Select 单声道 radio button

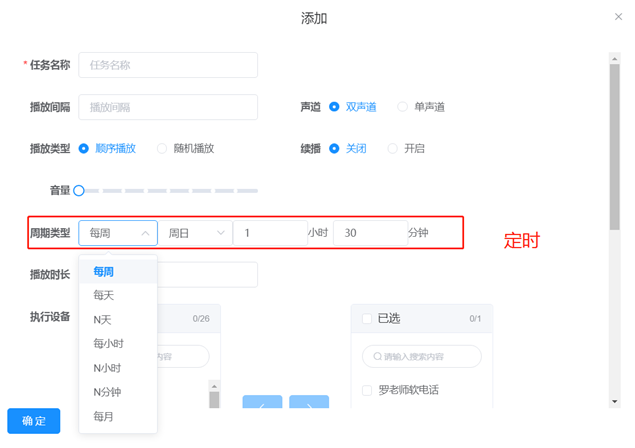403,107
